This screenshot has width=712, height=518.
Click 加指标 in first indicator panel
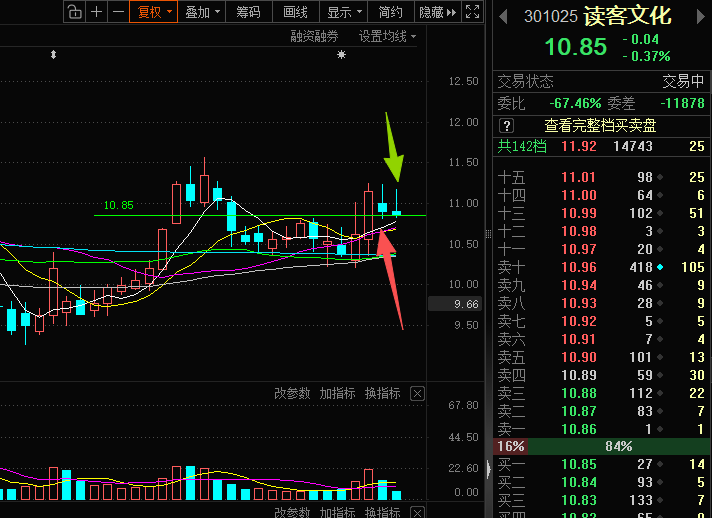pyautogui.click(x=337, y=393)
